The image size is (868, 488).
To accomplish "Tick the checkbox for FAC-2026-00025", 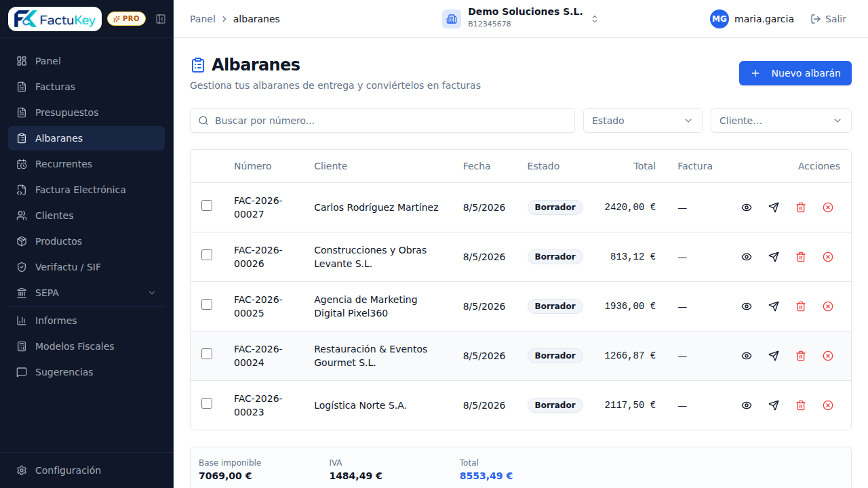I will 207,304.
